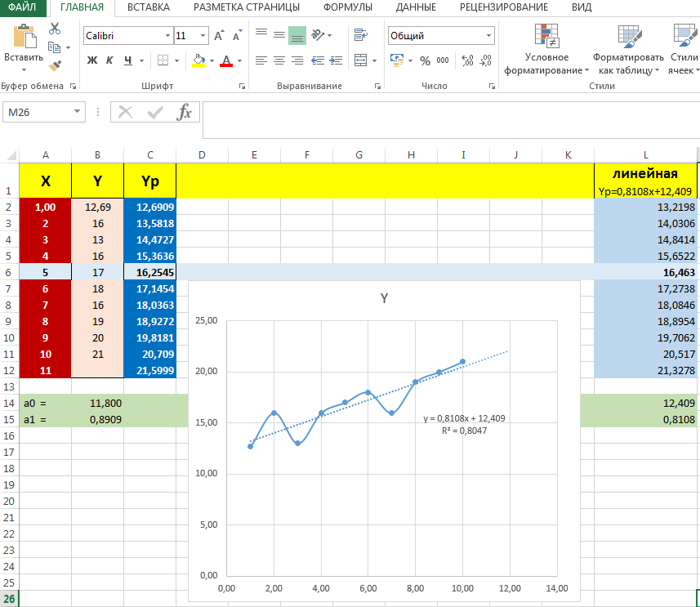
Task: Expand the Name Box M26 dropdown
Action: (78, 112)
